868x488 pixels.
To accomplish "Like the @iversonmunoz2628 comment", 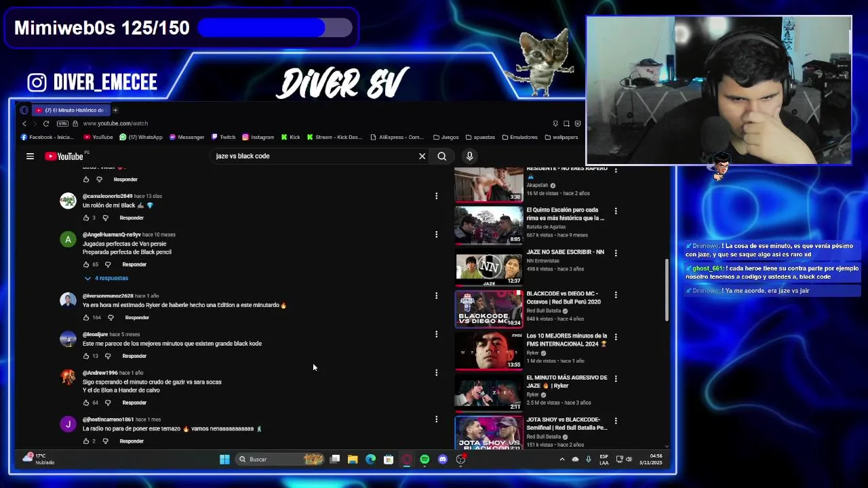I will pos(85,317).
